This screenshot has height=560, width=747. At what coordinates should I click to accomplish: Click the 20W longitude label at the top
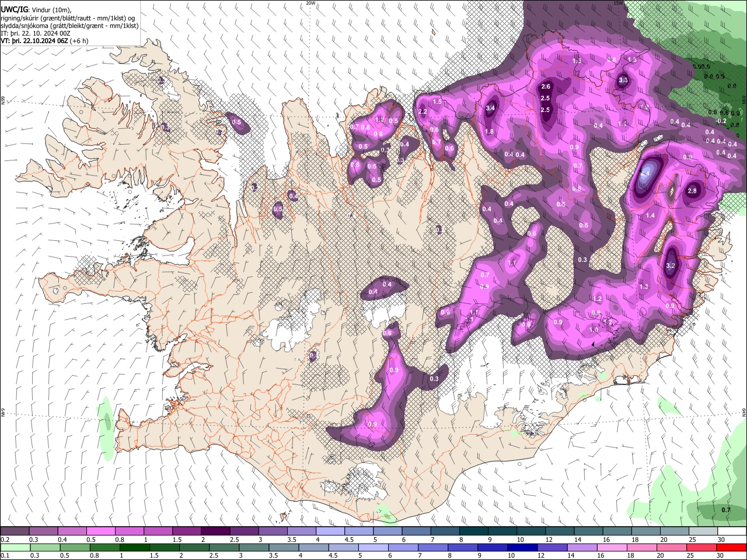pos(311,3)
